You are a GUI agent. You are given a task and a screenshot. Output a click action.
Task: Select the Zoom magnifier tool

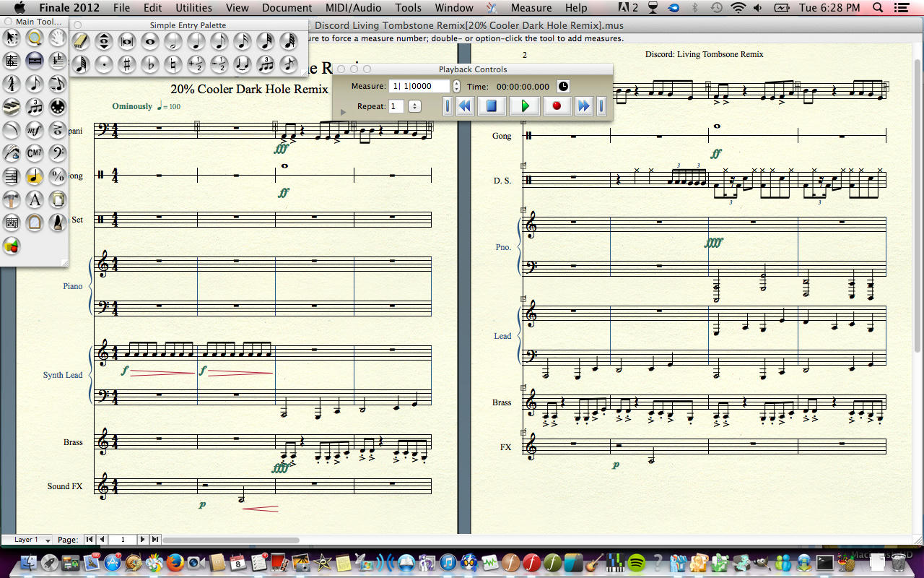(34, 38)
